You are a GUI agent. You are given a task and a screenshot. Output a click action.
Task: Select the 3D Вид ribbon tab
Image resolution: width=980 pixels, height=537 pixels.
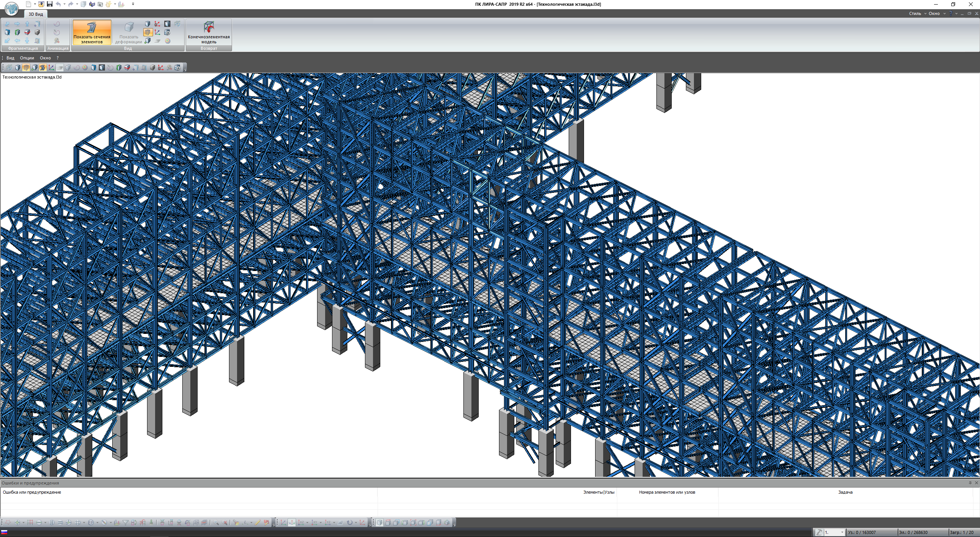[36, 14]
